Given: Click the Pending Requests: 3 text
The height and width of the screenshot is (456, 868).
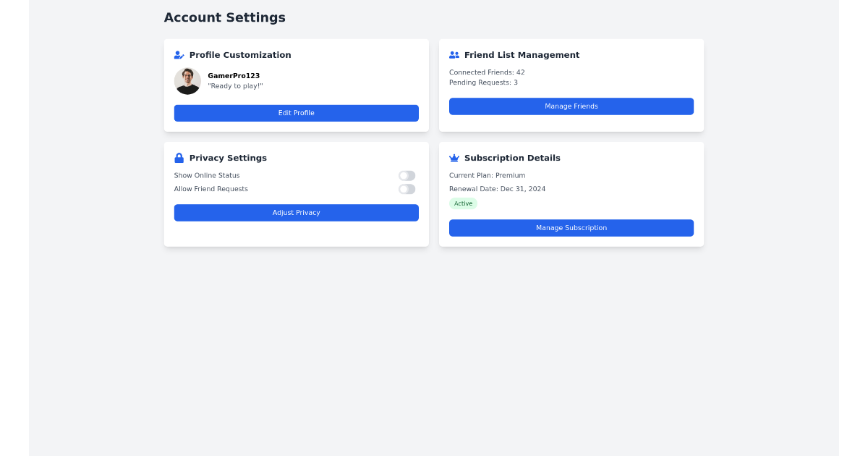Looking at the screenshot, I should click(x=482, y=82).
